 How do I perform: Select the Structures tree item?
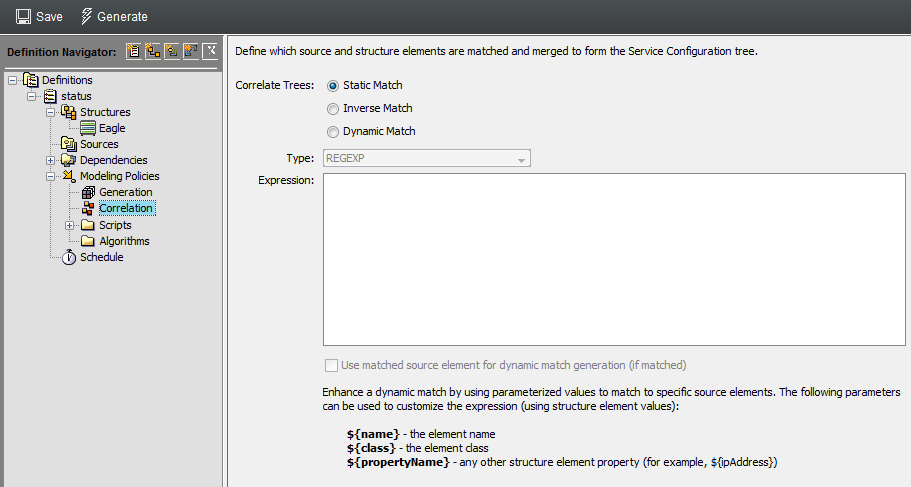coord(105,112)
